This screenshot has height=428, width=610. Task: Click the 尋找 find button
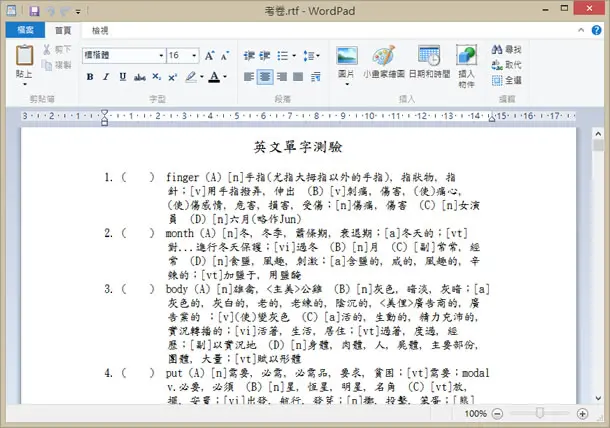point(506,49)
